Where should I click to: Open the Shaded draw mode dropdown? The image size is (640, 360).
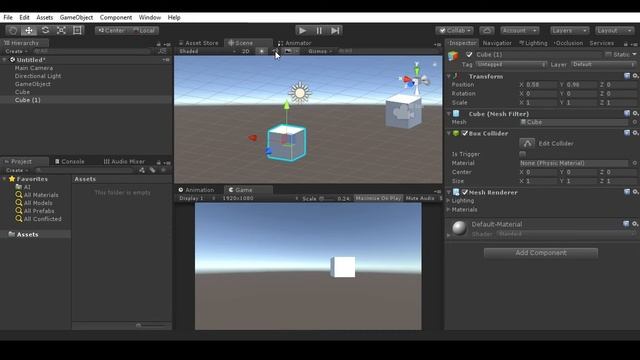[x=207, y=51]
